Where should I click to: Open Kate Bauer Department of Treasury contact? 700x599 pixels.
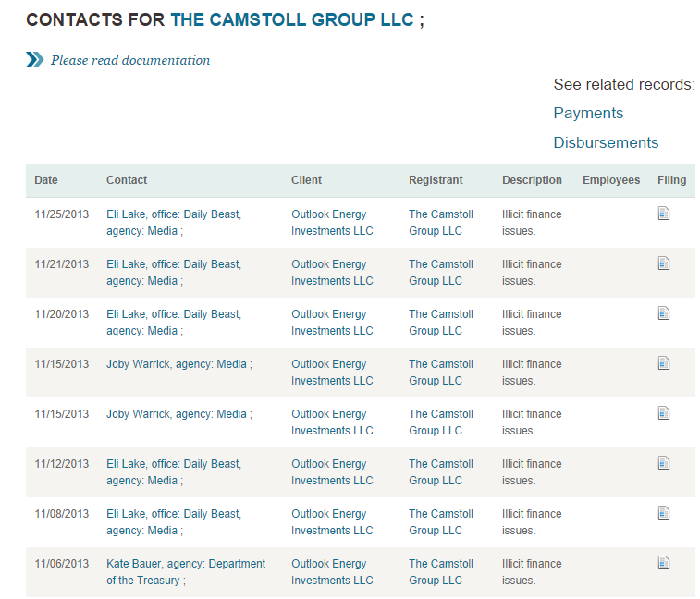click(x=186, y=572)
